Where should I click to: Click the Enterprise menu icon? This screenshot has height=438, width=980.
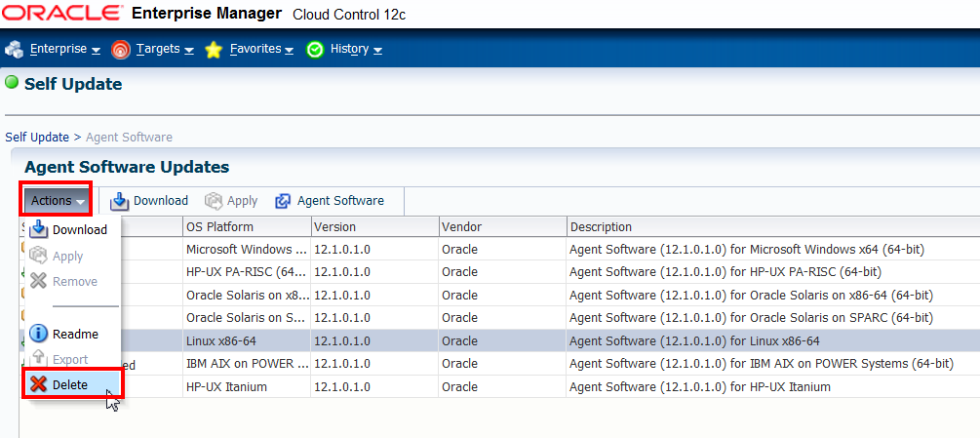click(15, 49)
